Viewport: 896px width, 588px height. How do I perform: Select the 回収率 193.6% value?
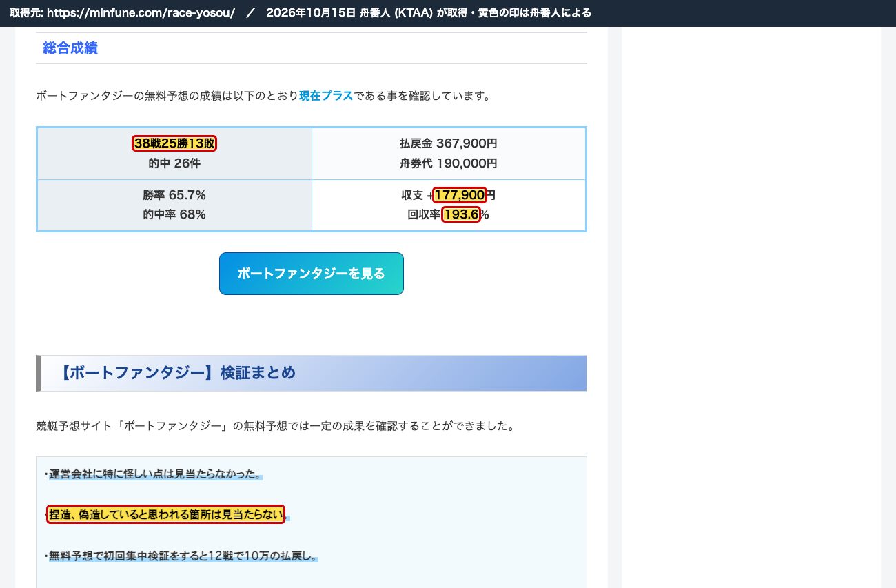click(449, 214)
